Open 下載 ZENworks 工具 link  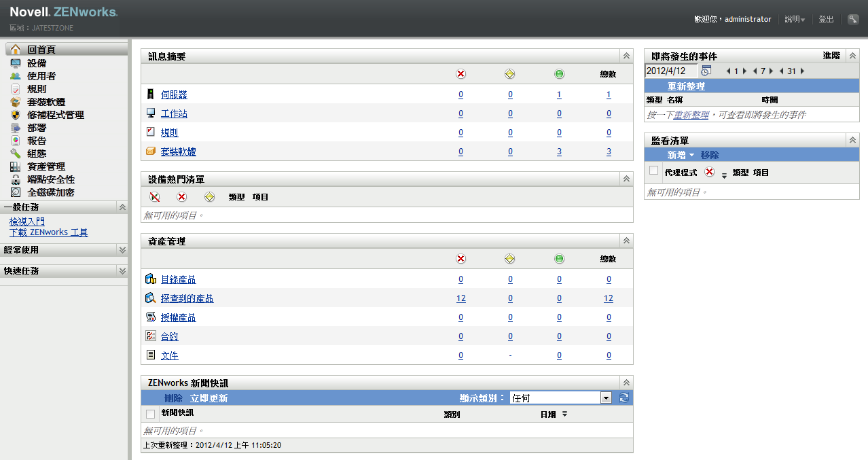49,232
